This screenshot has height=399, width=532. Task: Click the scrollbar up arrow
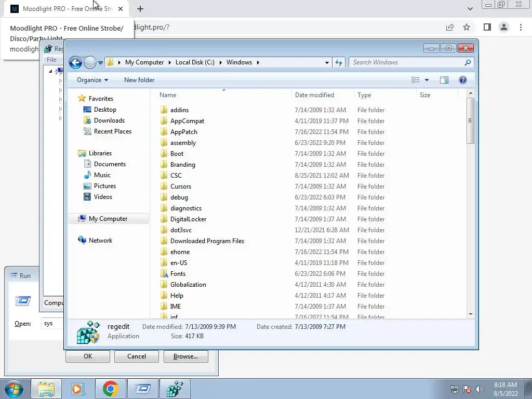coord(471,93)
